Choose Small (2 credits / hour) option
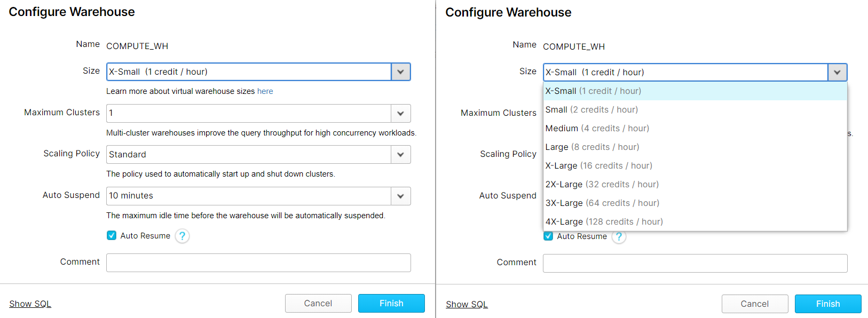Screen dimensions: 868x318 591,110
